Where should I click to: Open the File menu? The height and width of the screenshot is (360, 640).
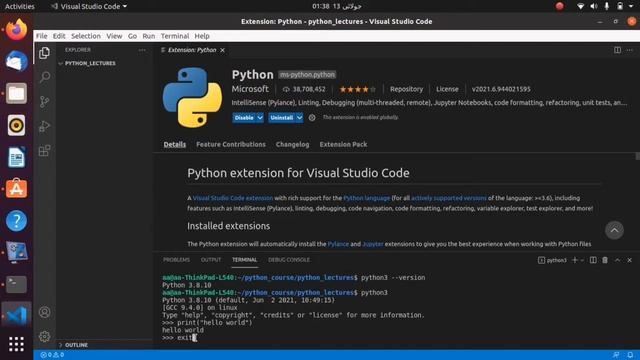click(42, 36)
